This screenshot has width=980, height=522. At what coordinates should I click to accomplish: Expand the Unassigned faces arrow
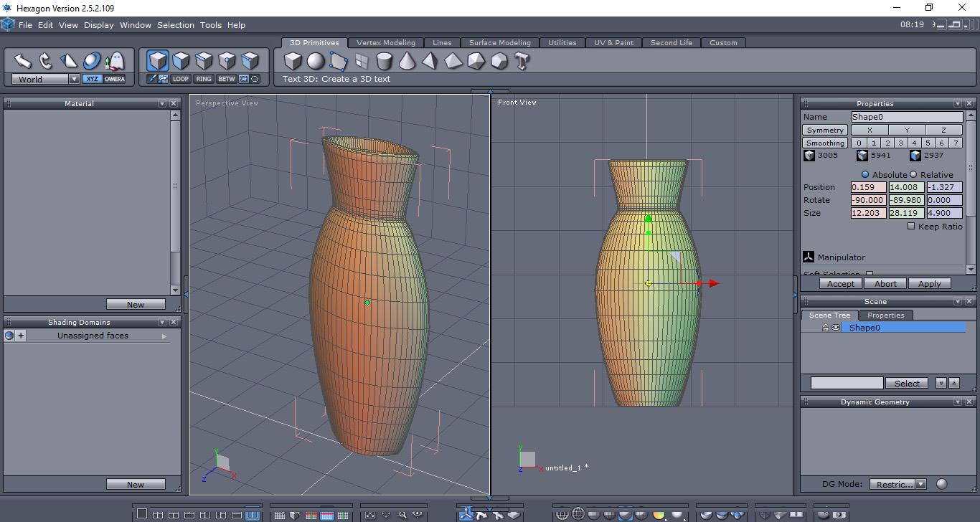(x=164, y=336)
